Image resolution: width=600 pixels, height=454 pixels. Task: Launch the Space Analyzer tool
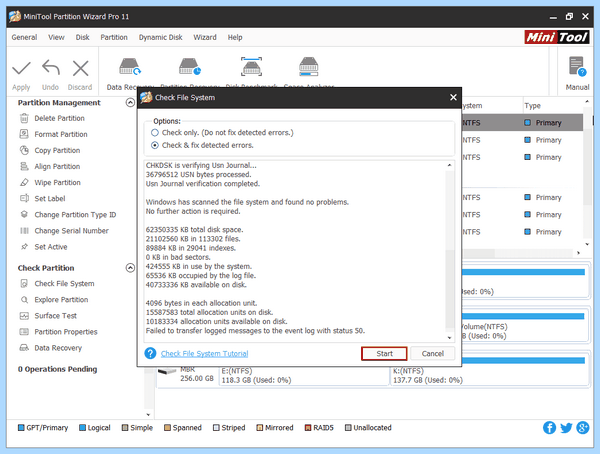308,67
